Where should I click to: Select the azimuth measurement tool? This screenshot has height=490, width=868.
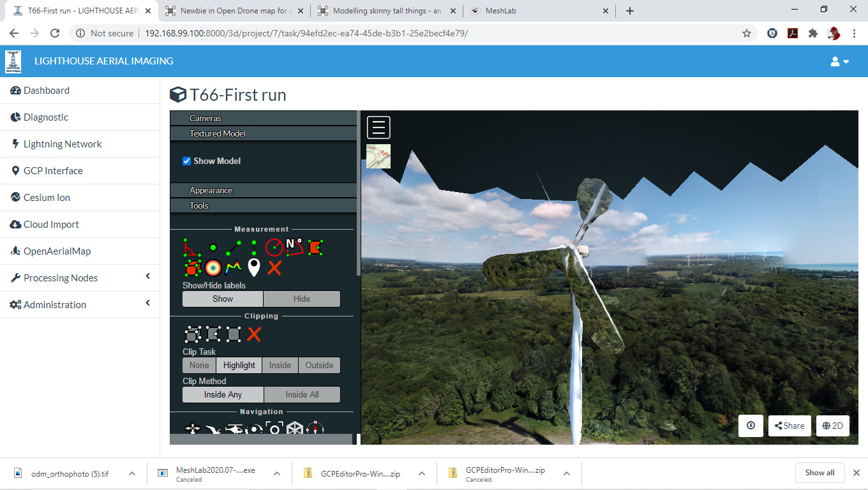tap(294, 247)
